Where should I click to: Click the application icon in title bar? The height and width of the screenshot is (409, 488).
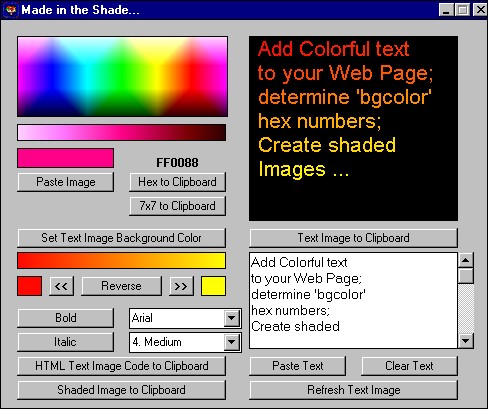pos(11,10)
